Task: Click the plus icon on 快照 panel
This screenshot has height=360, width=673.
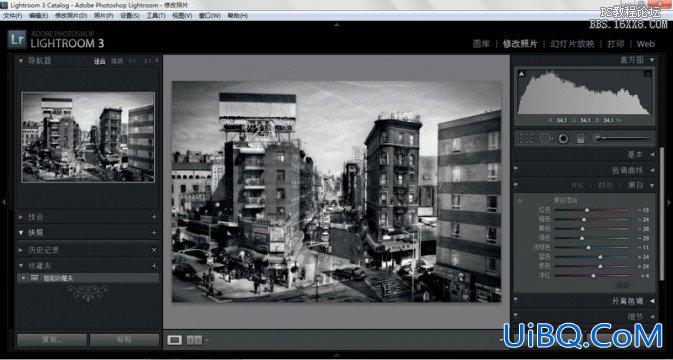Action: coord(154,233)
